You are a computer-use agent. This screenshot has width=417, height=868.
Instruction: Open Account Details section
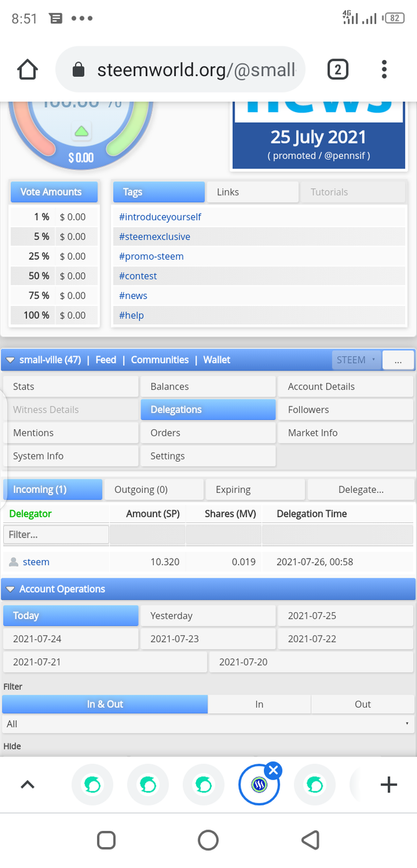[346, 386]
